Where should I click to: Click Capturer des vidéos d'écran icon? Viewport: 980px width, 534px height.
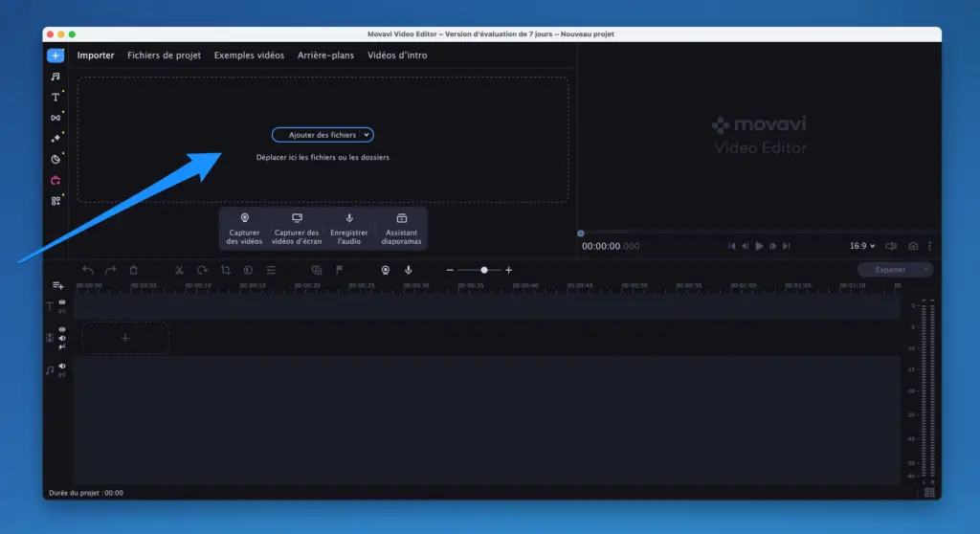pyautogui.click(x=297, y=229)
